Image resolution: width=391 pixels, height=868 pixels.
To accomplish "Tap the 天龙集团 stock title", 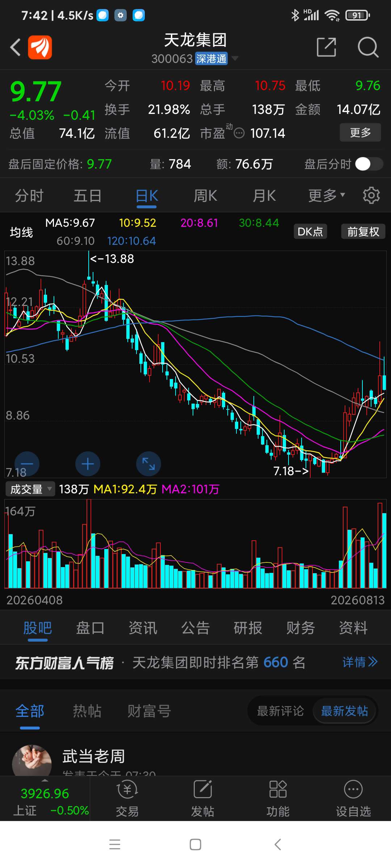I will (195, 40).
